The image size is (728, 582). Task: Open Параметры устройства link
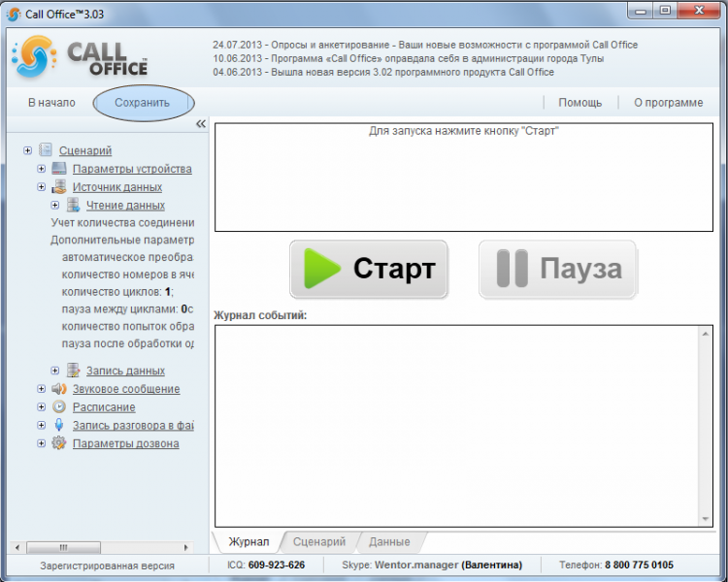tap(132, 169)
